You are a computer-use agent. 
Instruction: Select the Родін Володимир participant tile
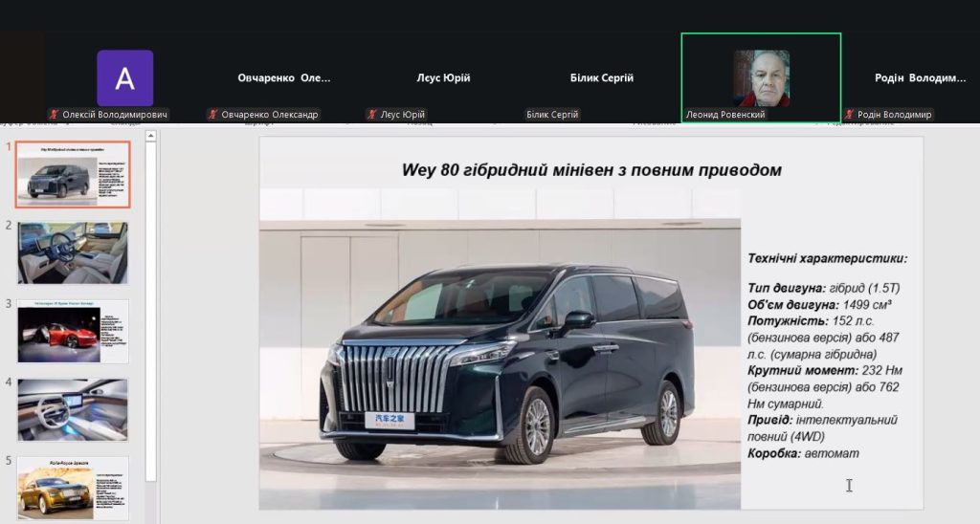919,78
